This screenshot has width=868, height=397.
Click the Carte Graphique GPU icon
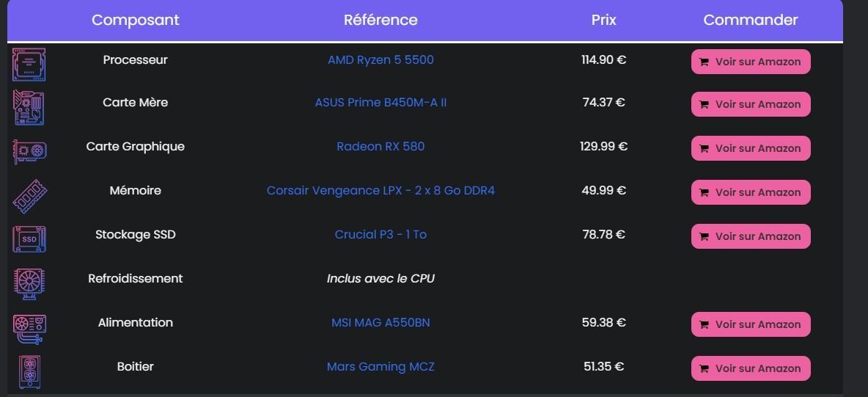click(x=30, y=151)
